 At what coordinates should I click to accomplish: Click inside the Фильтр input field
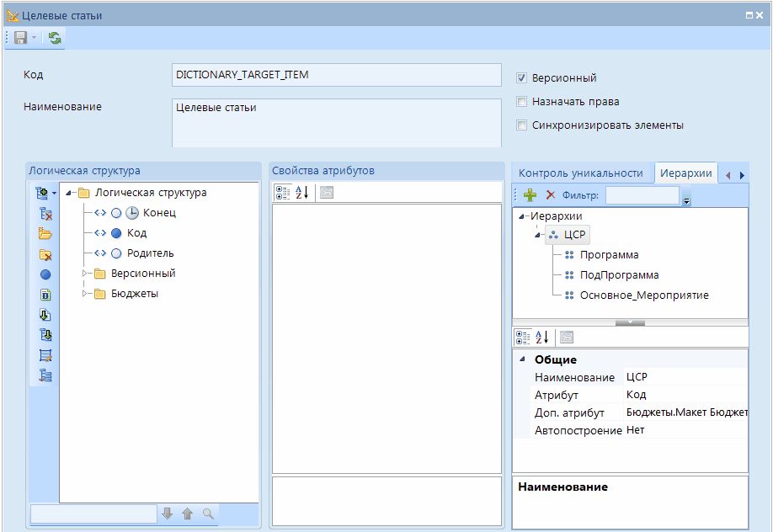click(642, 195)
